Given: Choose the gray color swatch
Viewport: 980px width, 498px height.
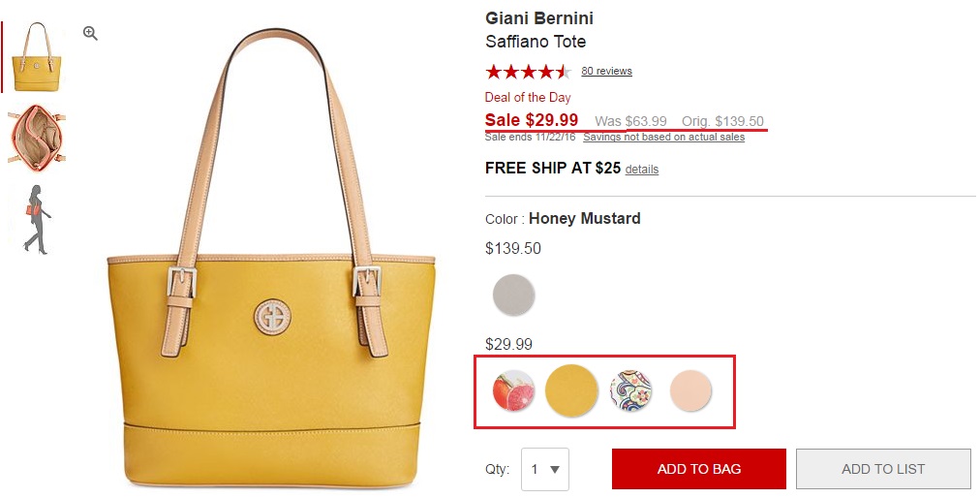Looking at the screenshot, I should pyautogui.click(x=513, y=295).
